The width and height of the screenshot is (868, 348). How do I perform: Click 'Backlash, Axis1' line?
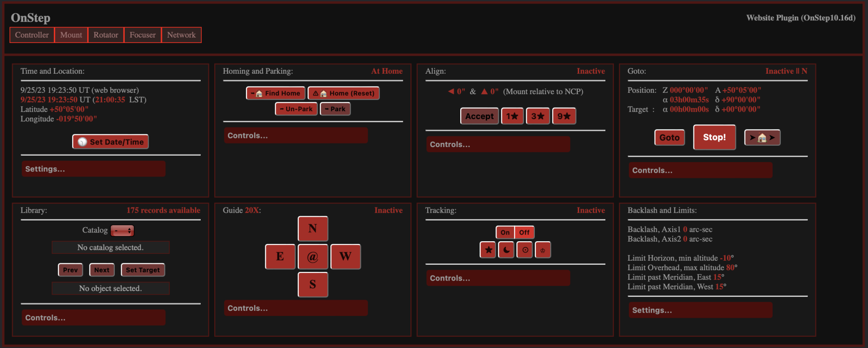(x=670, y=229)
